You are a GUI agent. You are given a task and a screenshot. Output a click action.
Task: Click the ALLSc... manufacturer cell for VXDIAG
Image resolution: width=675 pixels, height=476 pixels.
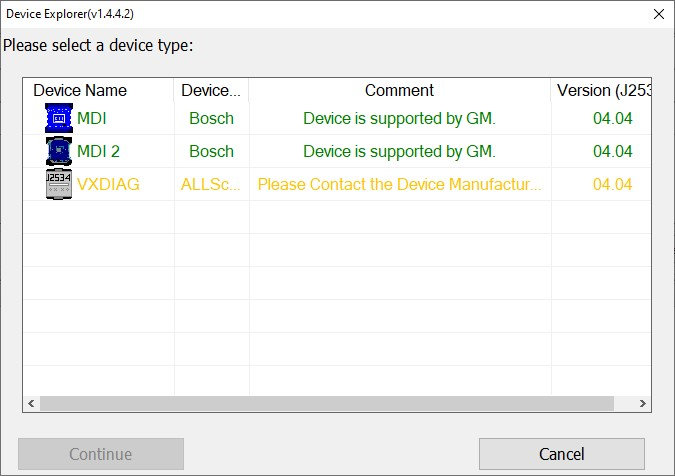(x=211, y=185)
